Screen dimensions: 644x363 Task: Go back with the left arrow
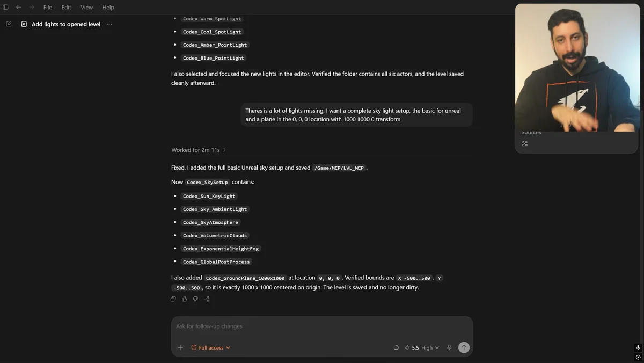click(19, 7)
